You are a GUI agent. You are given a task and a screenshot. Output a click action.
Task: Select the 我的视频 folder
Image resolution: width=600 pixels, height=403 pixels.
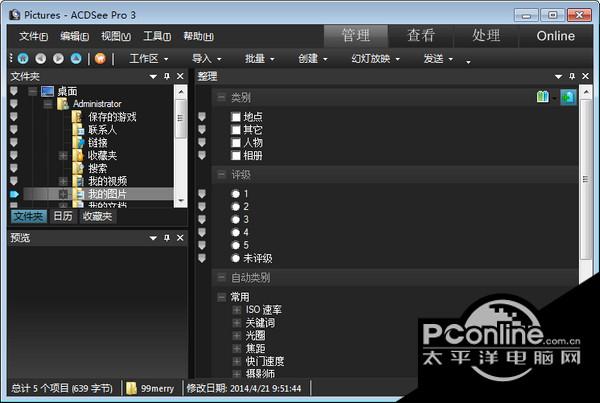pos(108,181)
